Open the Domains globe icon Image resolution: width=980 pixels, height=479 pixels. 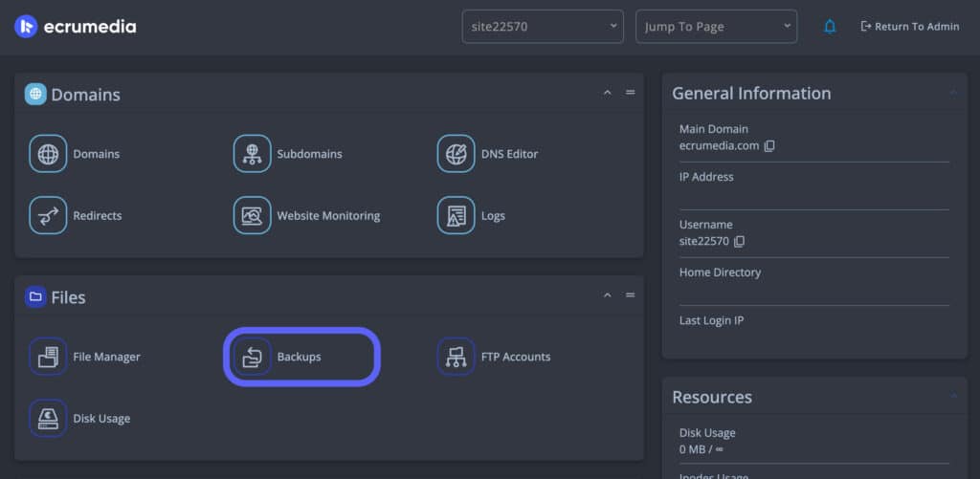[x=48, y=154]
